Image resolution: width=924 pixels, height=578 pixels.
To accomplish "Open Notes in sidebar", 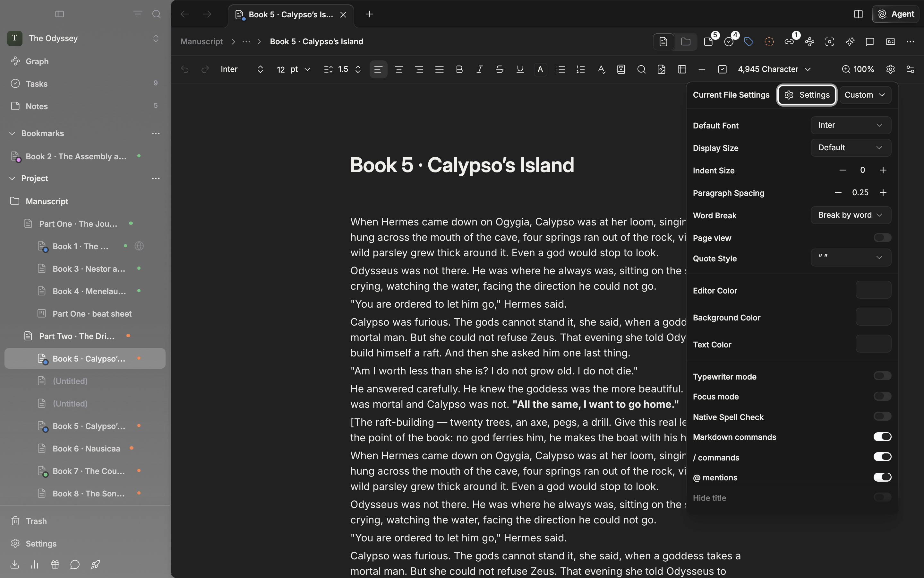I will (85, 106).
